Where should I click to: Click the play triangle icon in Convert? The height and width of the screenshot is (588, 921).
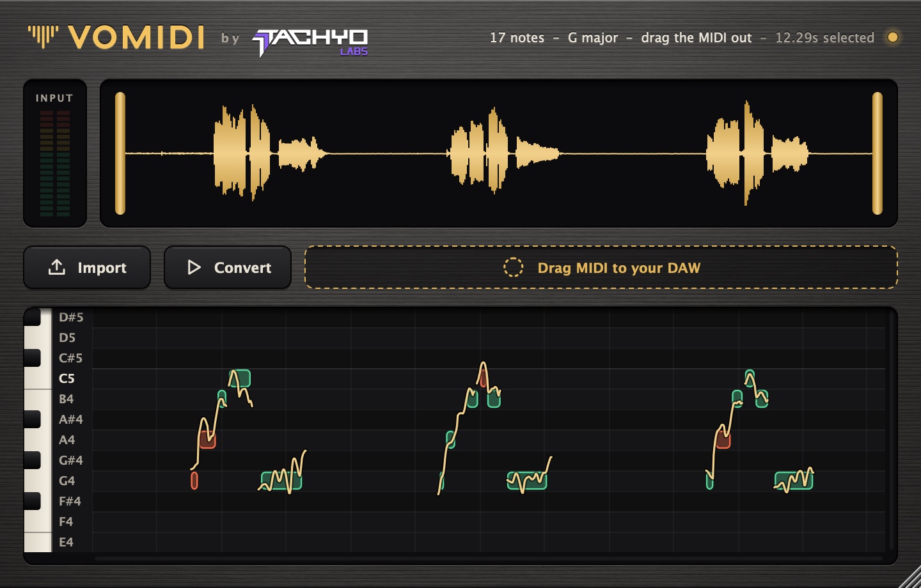click(194, 267)
